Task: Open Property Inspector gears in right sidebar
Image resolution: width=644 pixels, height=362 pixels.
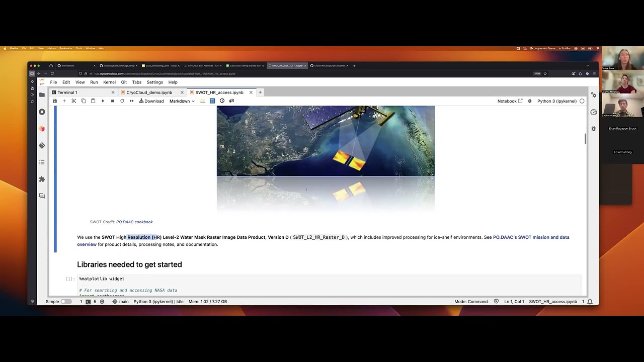Action: pos(594,95)
